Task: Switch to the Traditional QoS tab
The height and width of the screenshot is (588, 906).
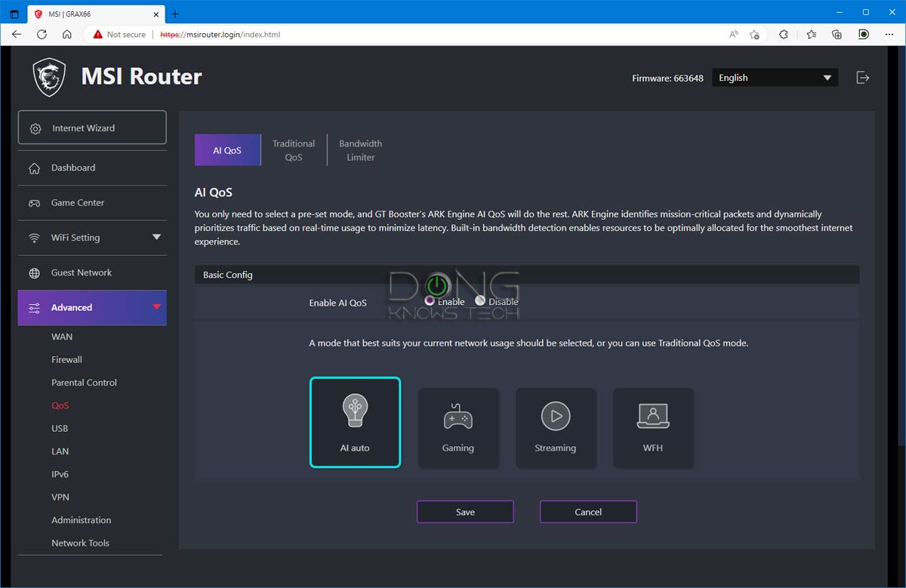Action: point(294,150)
